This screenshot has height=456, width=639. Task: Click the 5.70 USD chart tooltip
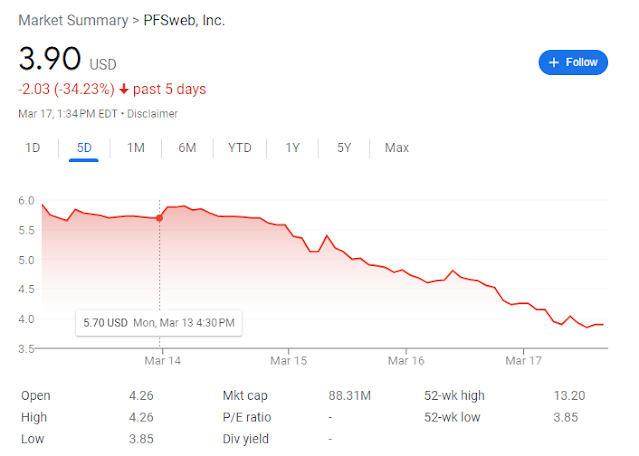point(158,323)
